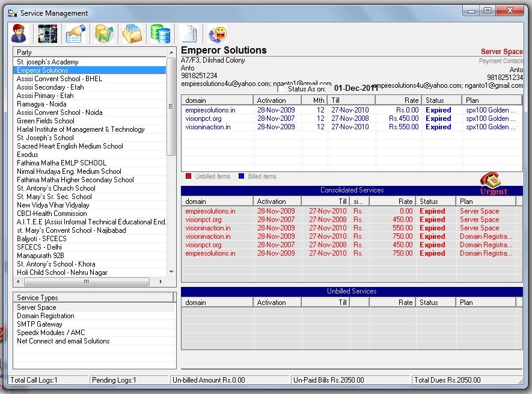Select blue visioninaction.in row in top table

352,127
